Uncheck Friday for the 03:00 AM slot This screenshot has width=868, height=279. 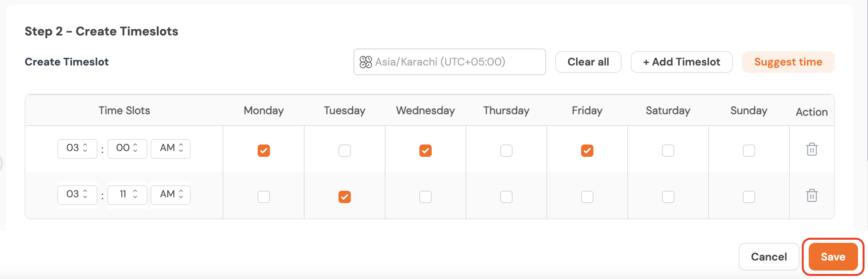tap(587, 150)
